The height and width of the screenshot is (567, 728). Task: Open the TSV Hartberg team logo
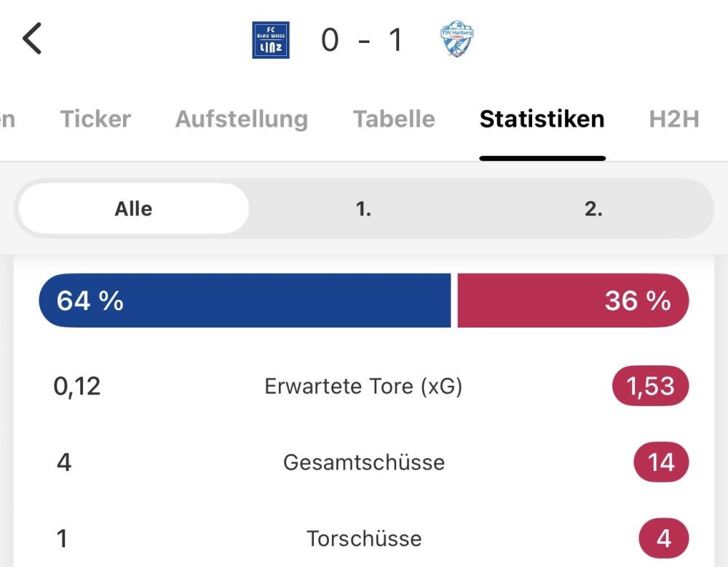point(457,40)
